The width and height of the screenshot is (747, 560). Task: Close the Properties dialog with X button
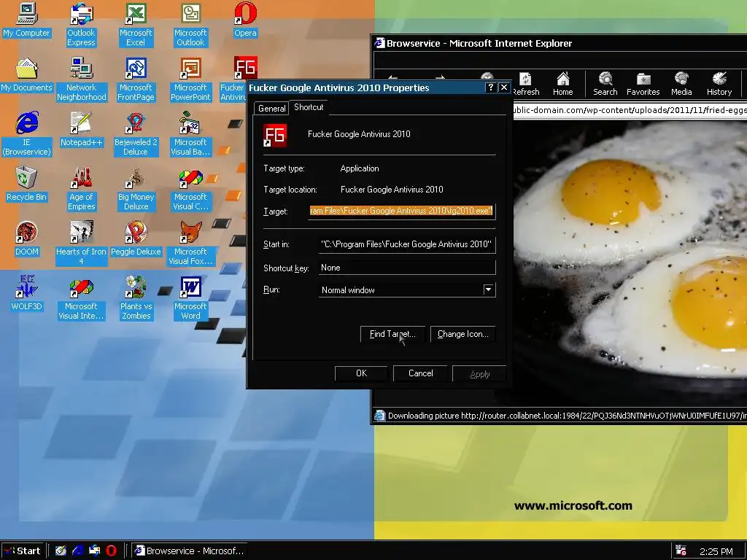[503, 87]
